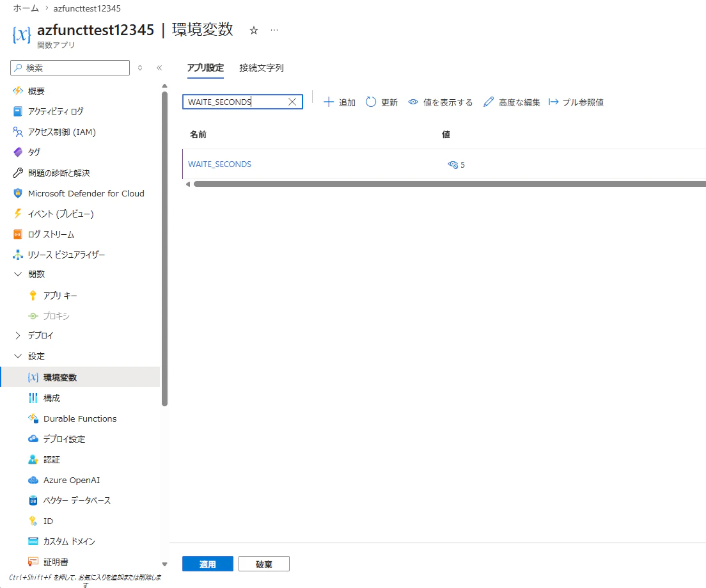
Task: Click the Azure OpenAI icon
Action: 33,481
